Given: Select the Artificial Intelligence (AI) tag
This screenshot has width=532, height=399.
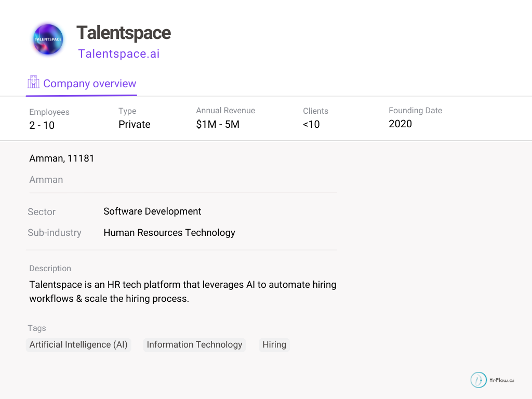Looking at the screenshot, I should tap(78, 345).
